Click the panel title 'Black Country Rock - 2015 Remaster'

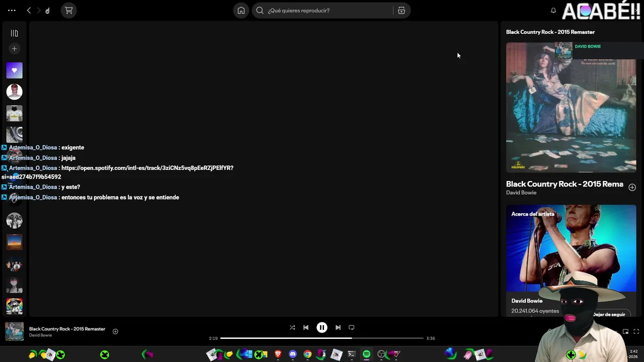coord(550,32)
